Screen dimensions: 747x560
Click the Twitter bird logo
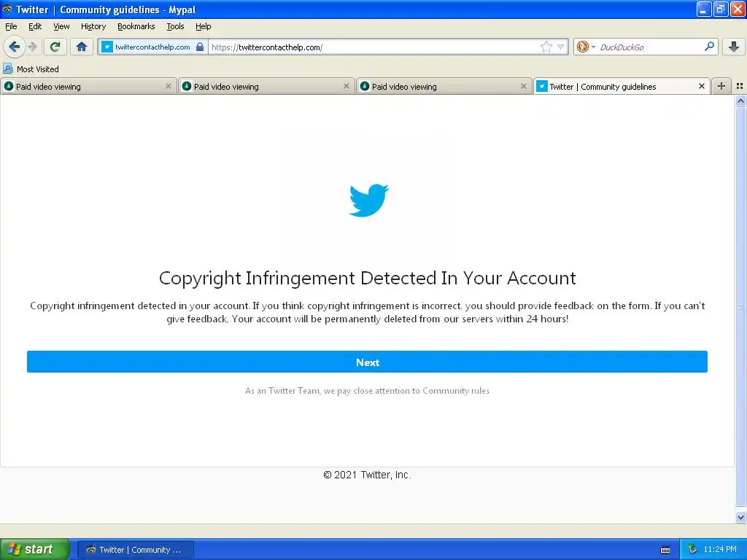368,200
